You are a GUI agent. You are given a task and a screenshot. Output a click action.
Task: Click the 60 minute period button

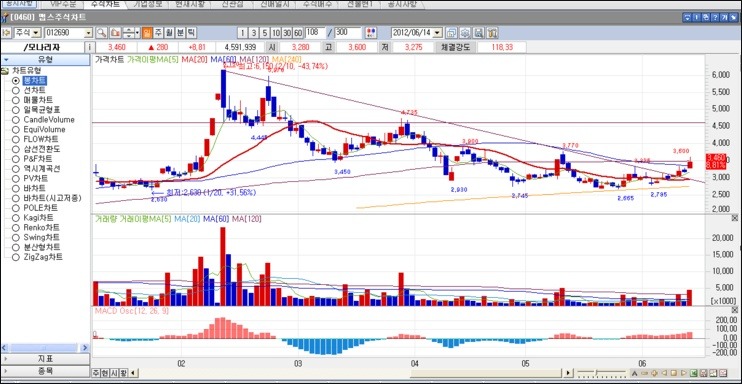(298, 33)
